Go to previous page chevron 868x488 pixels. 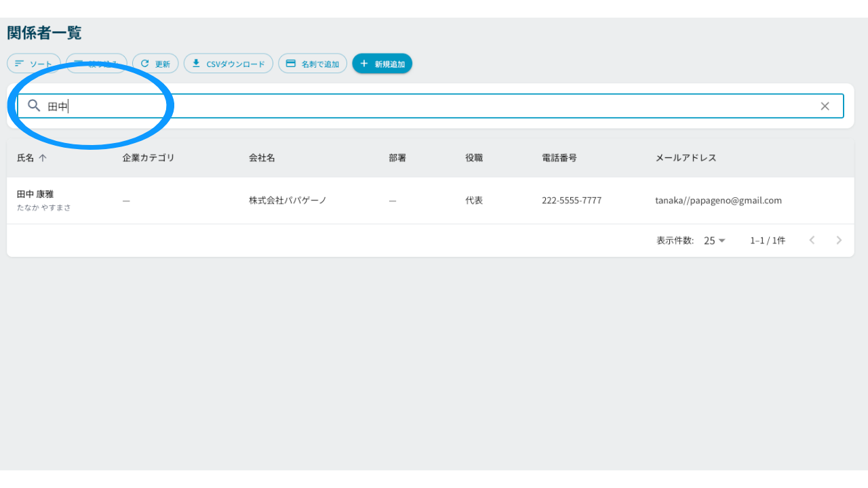(812, 240)
